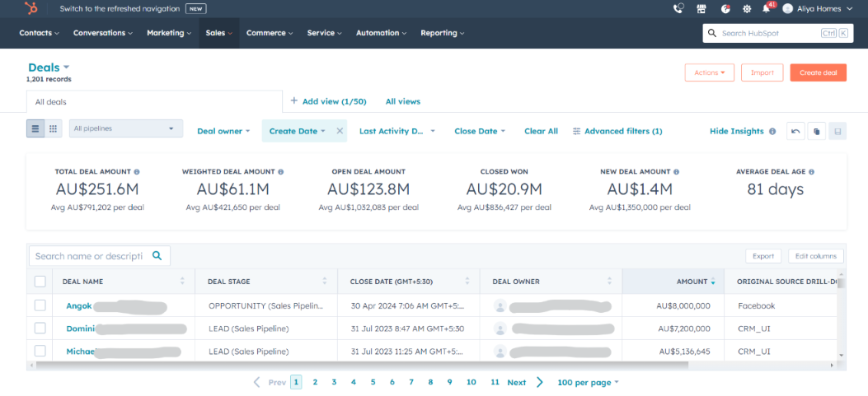The height and width of the screenshot is (396, 868).
Task: Open the notifications bell icon
Action: [766, 9]
